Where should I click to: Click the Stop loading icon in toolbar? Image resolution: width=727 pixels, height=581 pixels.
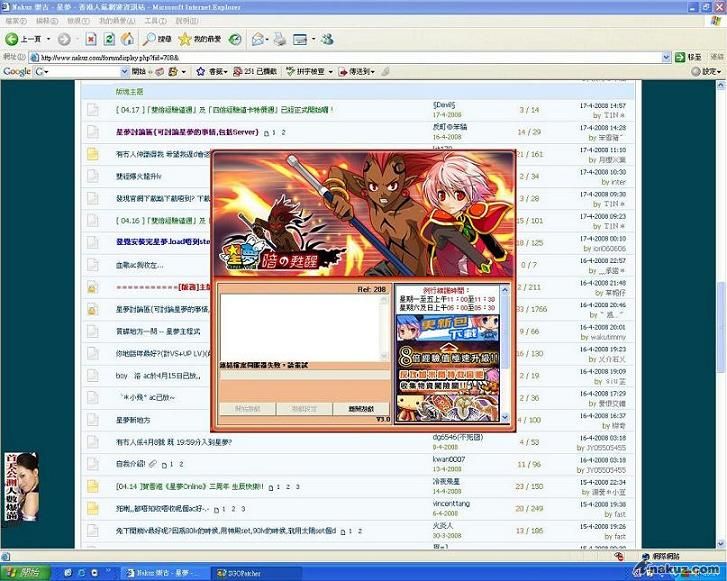[x=90, y=39]
